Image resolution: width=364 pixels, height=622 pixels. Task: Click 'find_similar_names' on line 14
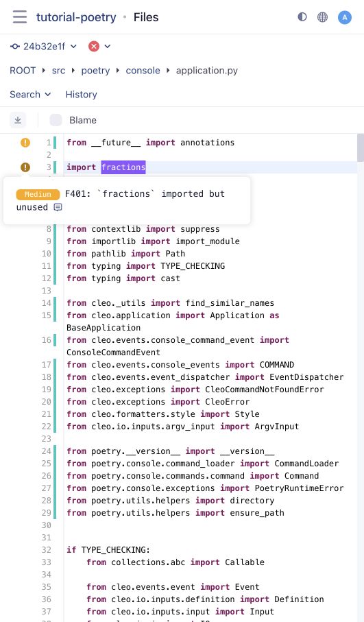pyautogui.click(x=230, y=303)
